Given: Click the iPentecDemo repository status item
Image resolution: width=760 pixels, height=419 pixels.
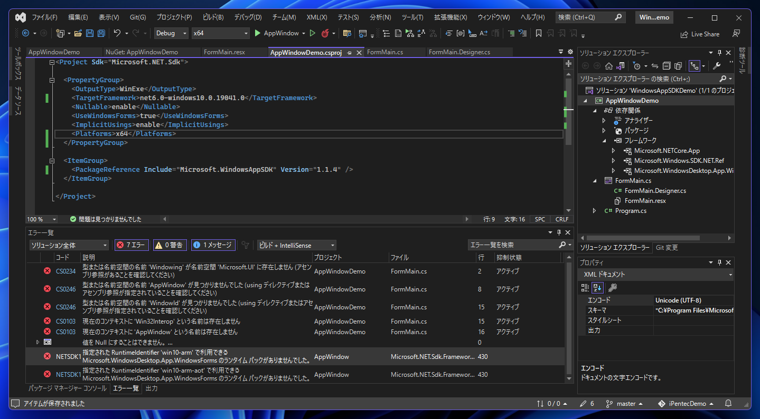Looking at the screenshot, I should [687, 403].
